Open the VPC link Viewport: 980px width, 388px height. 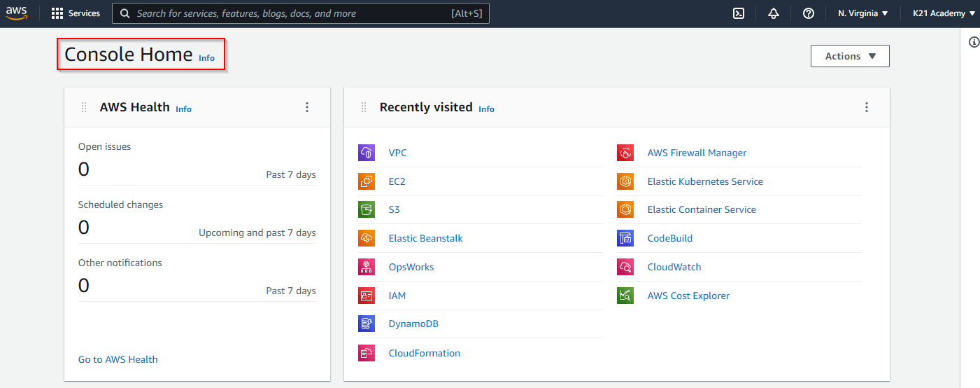click(x=397, y=153)
